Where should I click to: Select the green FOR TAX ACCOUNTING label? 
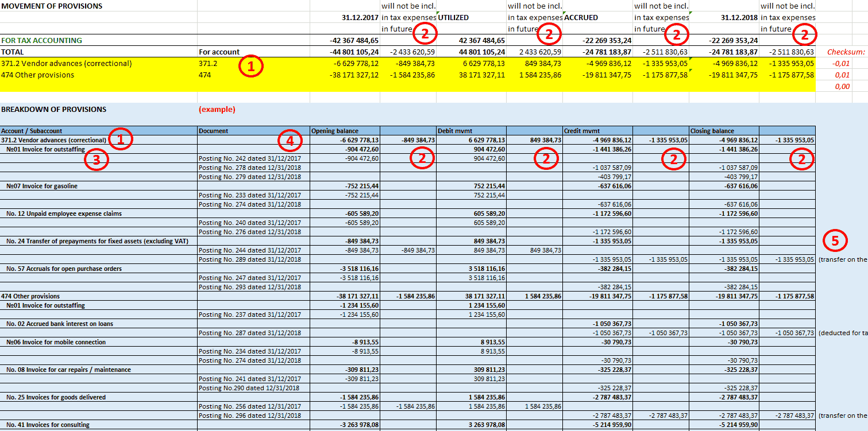tap(42, 41)
